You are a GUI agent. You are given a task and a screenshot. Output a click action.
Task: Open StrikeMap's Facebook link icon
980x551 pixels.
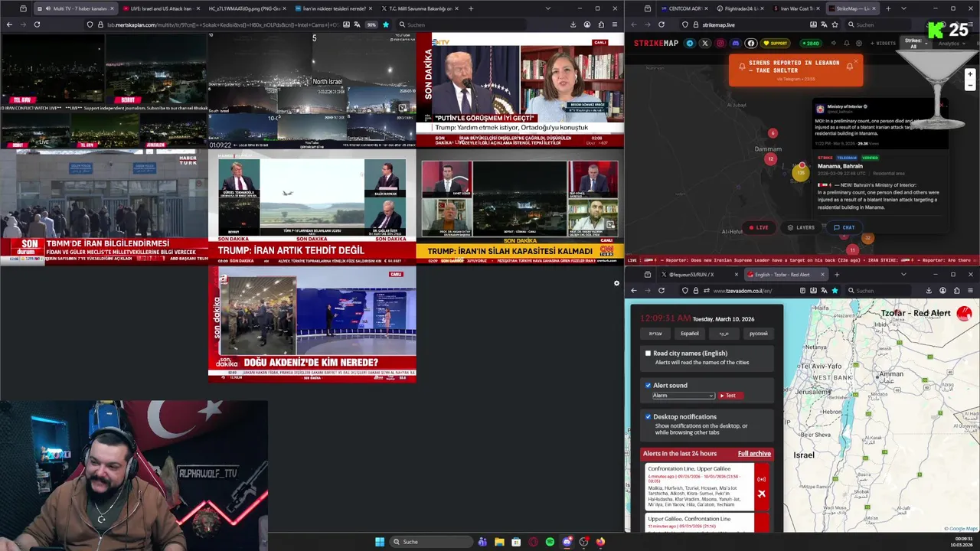click(751, 43)
